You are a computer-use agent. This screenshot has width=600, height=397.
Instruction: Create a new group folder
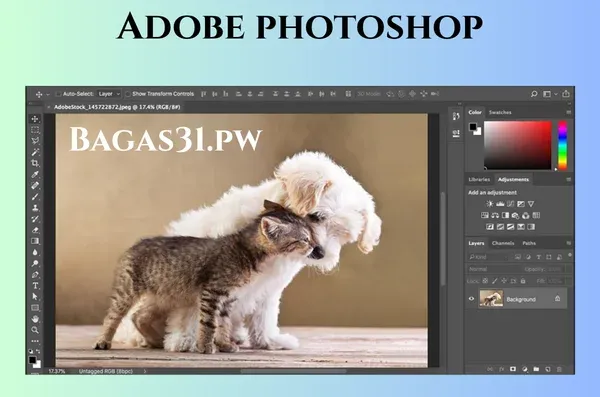[536, 369]
